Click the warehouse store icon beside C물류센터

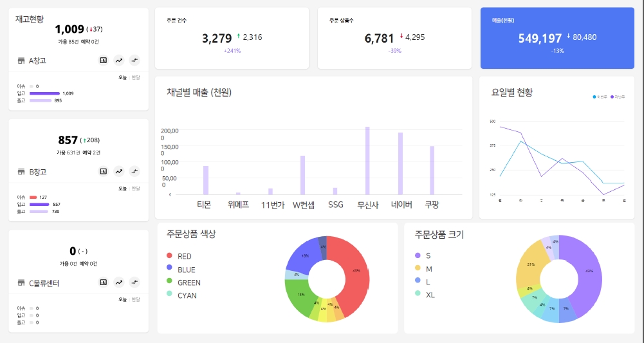click(21, 283)
